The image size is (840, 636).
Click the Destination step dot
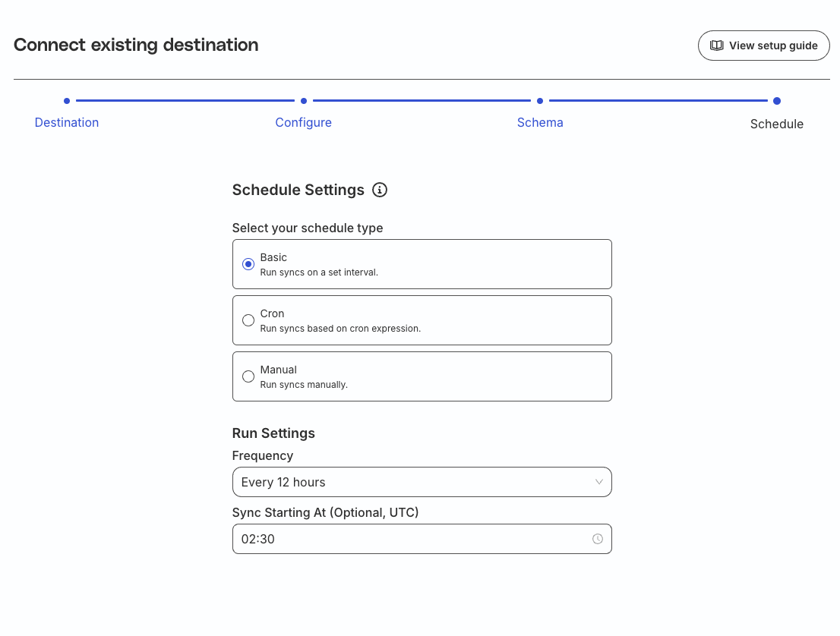point(66,101)
